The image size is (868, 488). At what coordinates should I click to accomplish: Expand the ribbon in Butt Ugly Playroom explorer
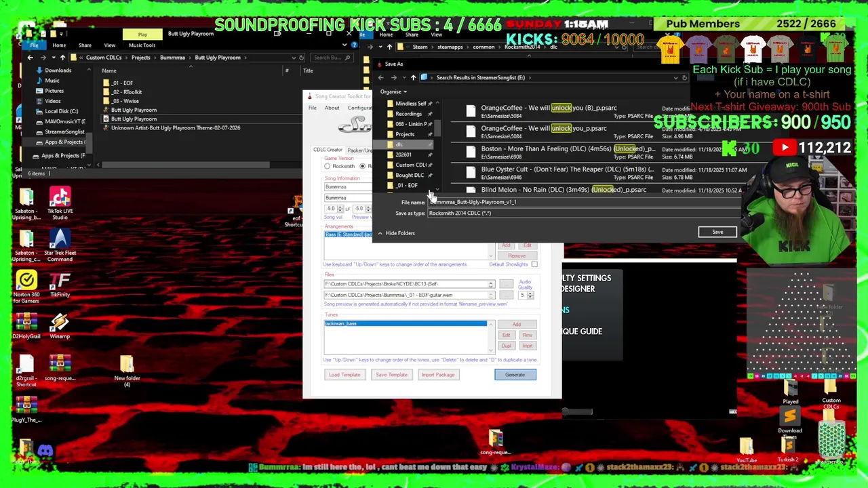(344, 45)
